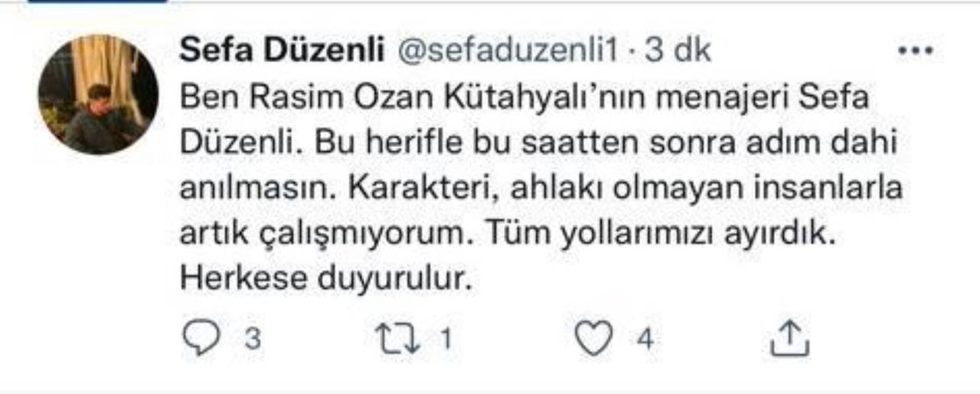The height and width of the screenshot is (394, 980).
Task: Click the 3 dk timestamp
Action: pos(678,51)
